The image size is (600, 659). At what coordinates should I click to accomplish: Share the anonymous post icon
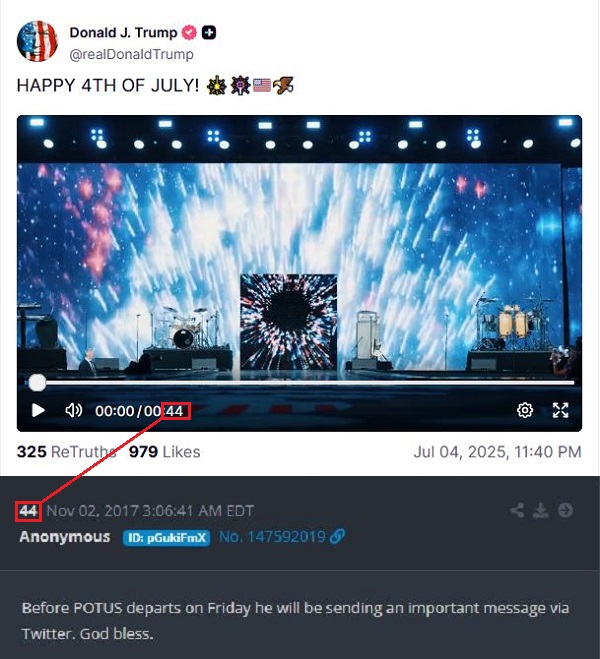click(517, 510)
